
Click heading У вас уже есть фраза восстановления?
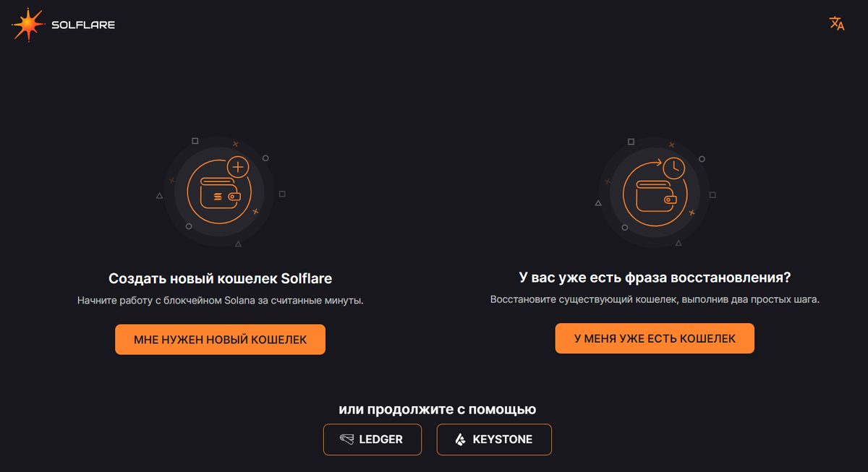click(x=655, y=278)
